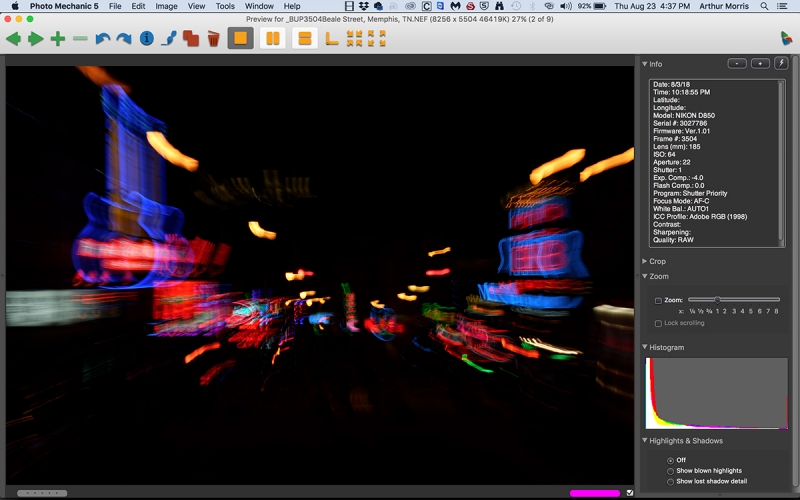Select the Off radio option
The height and width of the screenshot is (500, 800).
670,460
